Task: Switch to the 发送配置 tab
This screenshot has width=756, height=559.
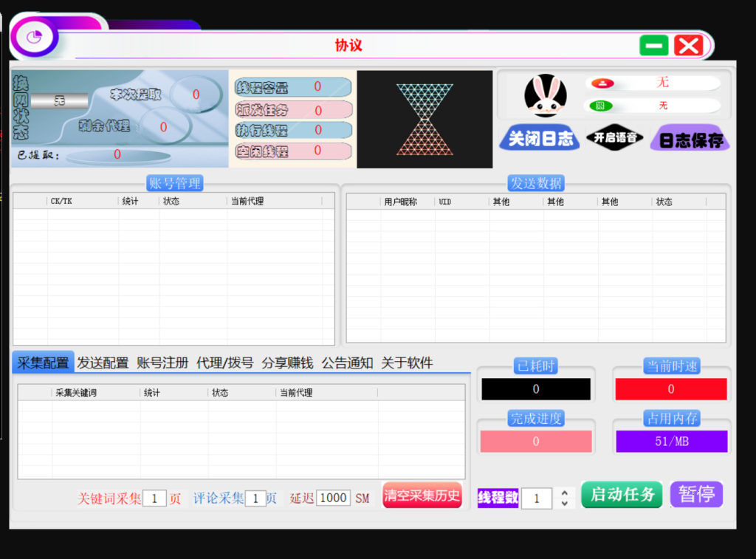Action: point(103,363)
